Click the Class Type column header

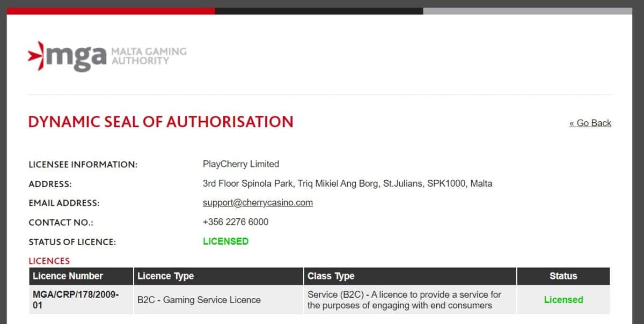[410, 276]
